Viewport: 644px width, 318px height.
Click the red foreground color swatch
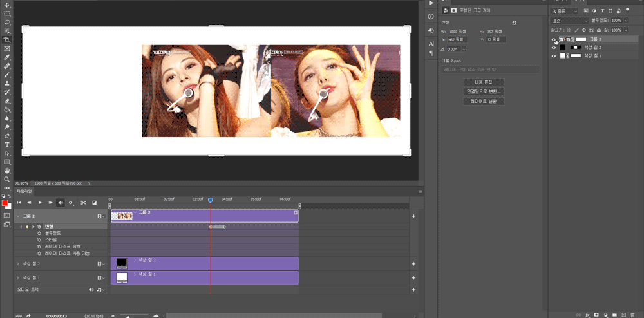coord(5,203)
